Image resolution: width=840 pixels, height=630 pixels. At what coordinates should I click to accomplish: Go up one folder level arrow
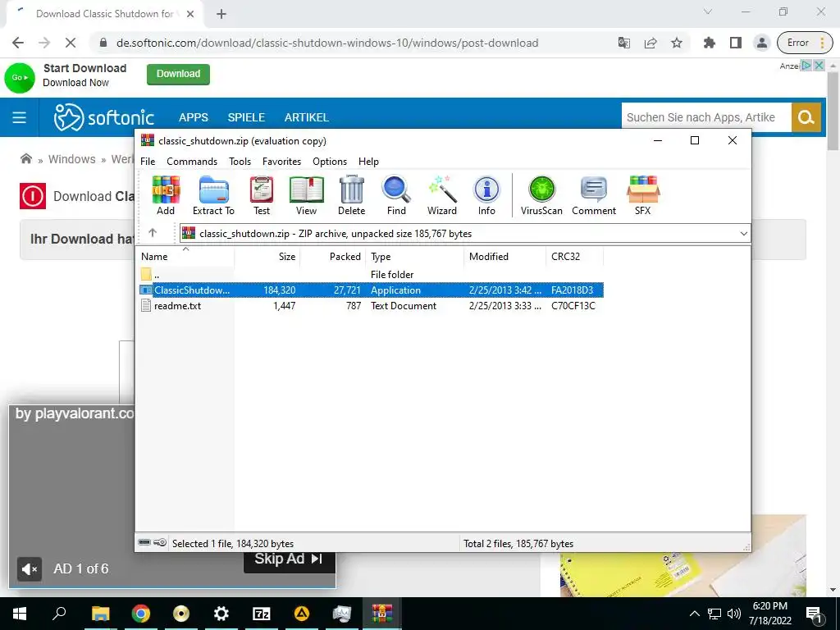[x=153, y=232]
